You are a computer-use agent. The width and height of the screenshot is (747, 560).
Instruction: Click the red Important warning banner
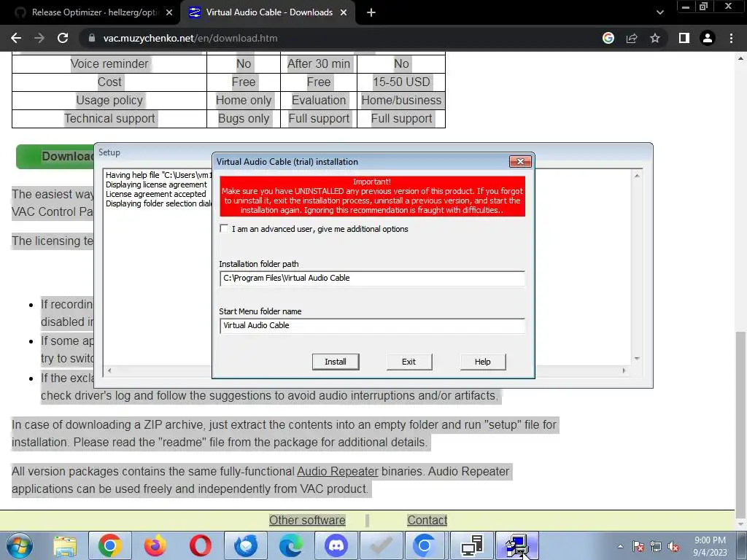(x=372, y=196)
